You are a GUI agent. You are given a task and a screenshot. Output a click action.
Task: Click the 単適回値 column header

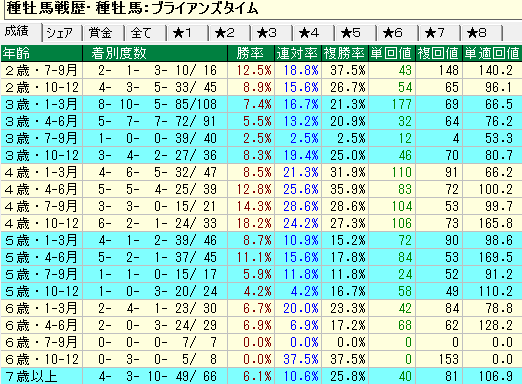[492, 53]
